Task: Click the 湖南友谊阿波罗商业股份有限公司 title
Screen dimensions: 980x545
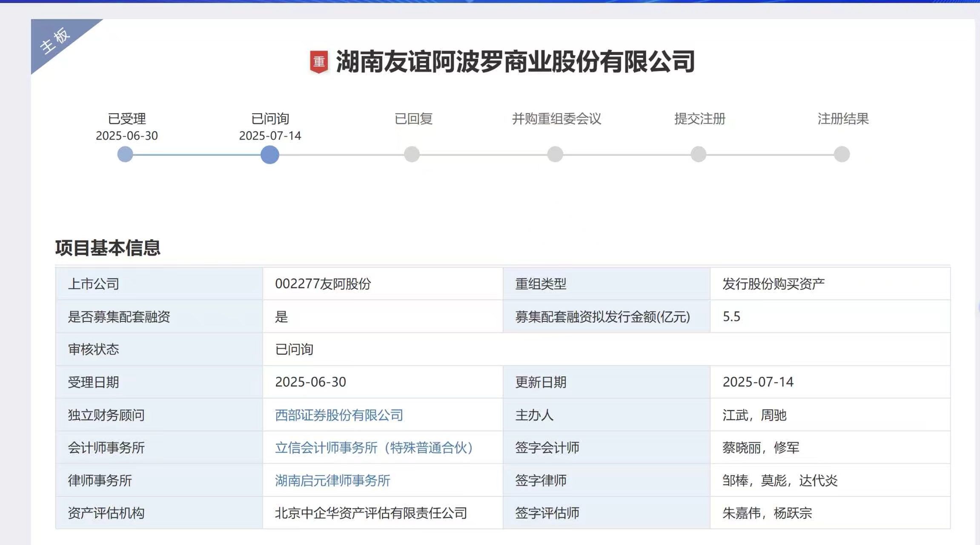Action: (516, 62)
